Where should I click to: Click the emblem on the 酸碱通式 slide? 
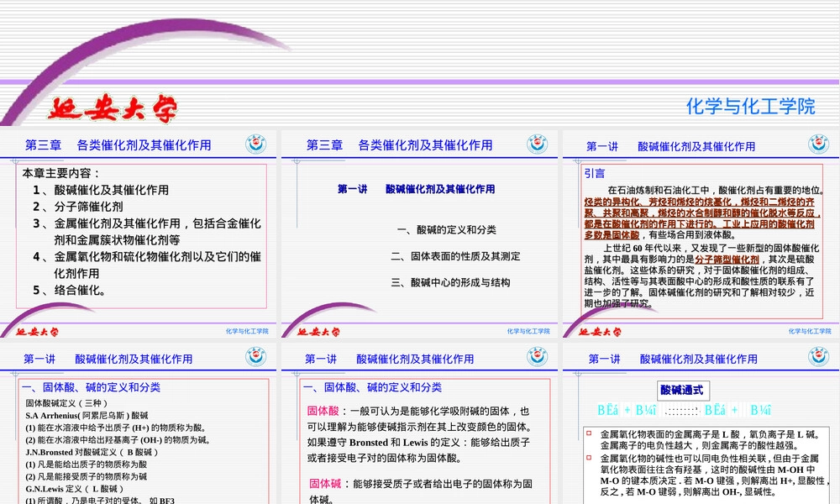pos(818,357)
